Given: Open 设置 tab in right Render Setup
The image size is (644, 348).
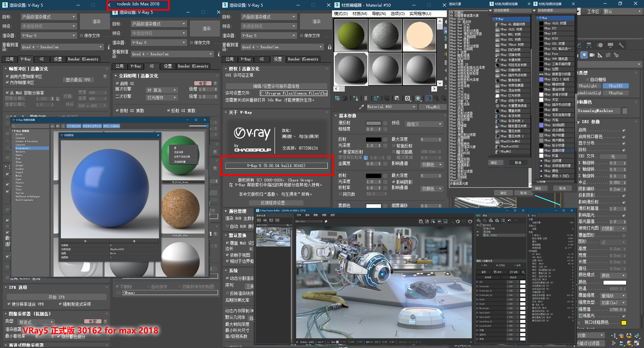Looking at the screenshot, I should click(278, 59).
